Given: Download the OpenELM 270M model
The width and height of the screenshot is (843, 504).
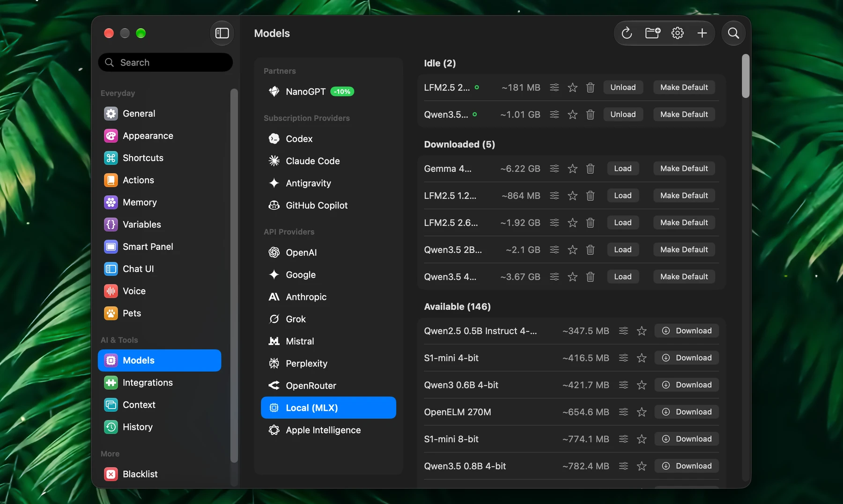Looking at the screenshot, I should (x=687, y=412).
